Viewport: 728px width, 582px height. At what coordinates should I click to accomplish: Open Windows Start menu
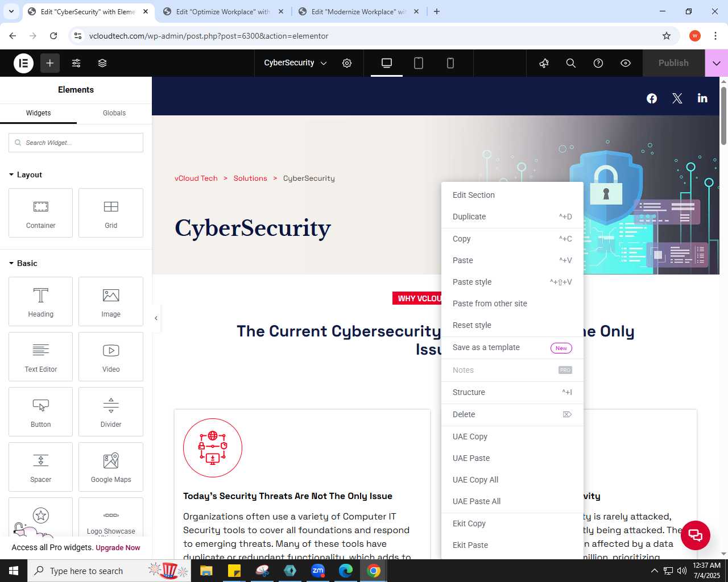tap(14, 571)
